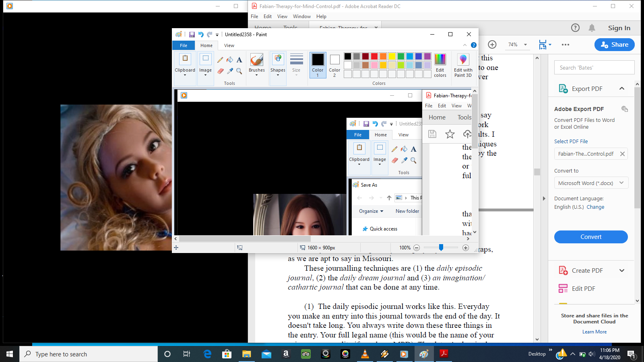Click the Export PDF tool icon

point(563,88)
